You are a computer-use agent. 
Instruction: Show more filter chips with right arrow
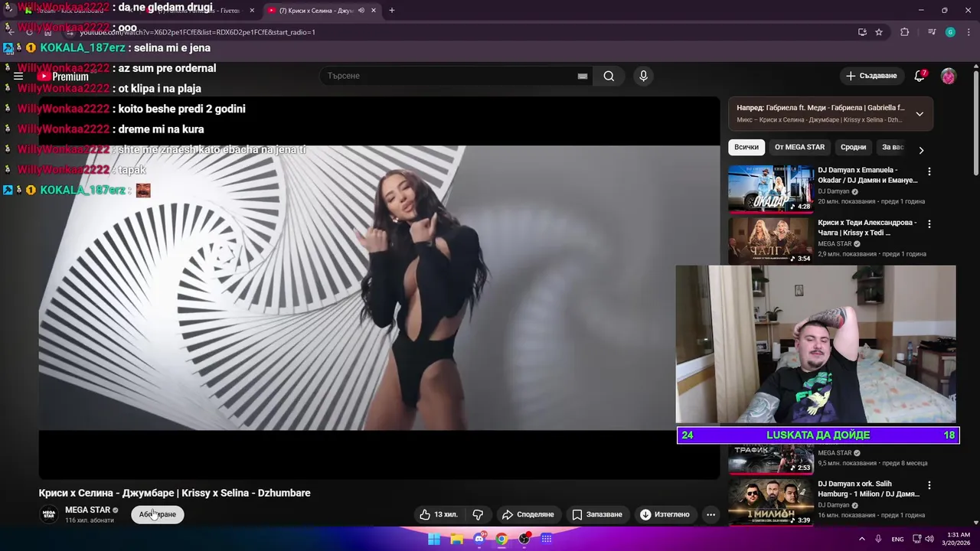coord(921,150)
